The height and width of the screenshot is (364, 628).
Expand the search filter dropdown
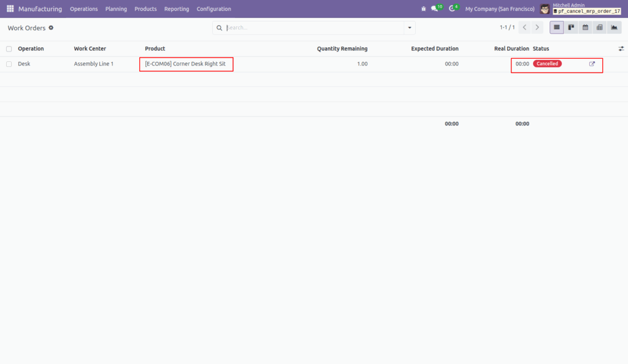pyautogui.click(x=409, y=28)
